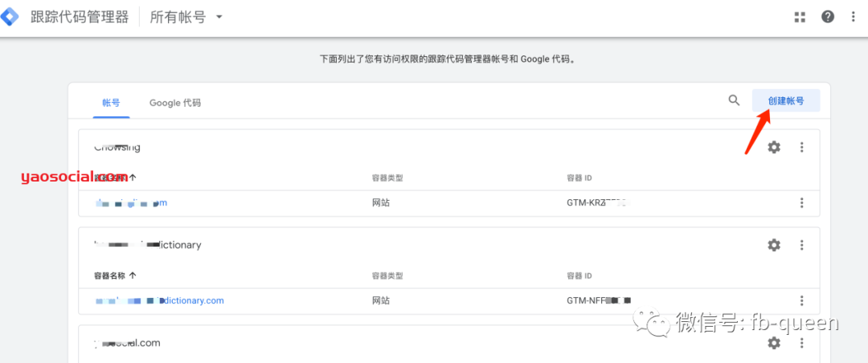
Task: Open settings gear for Chowsing account
Action: [774, 147]
